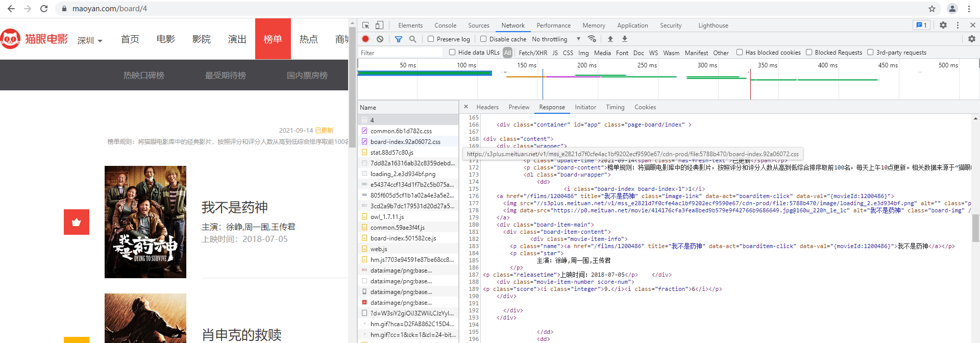This screenshot has height=343, width=980.
Task: Go to the 电影 nav link
Action: click(166, 39)
